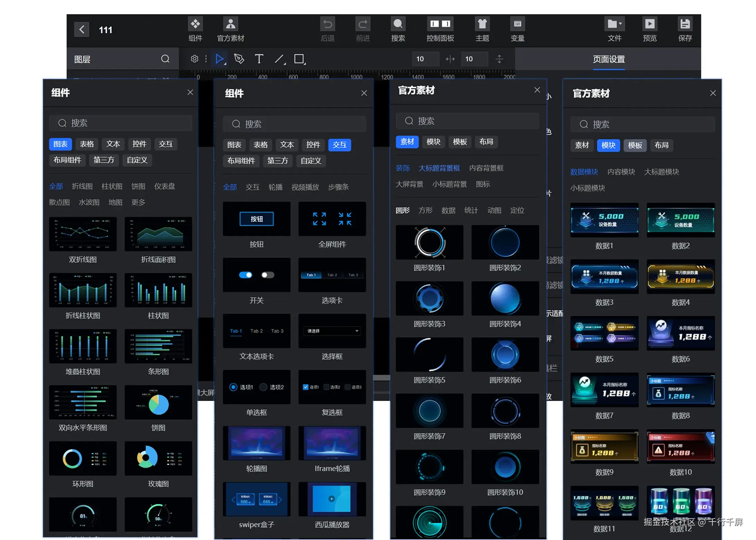Open the 官方素材 official assets icon

230,24
